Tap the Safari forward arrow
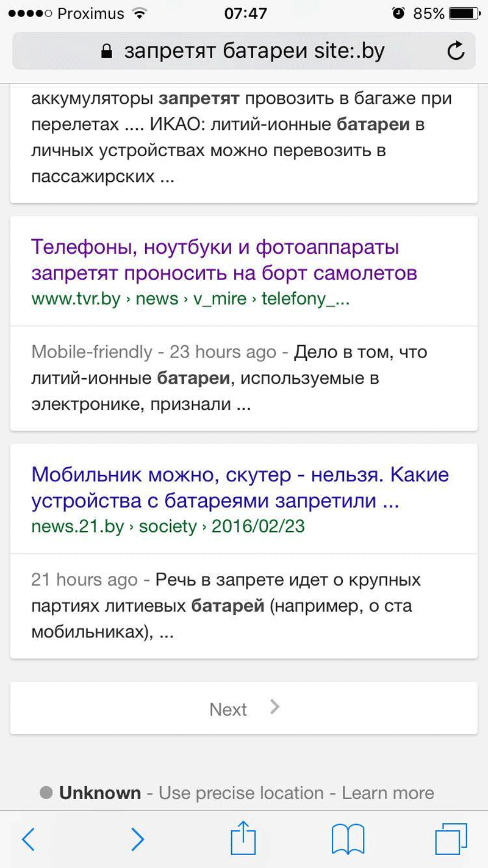 (x=138, y=839)
